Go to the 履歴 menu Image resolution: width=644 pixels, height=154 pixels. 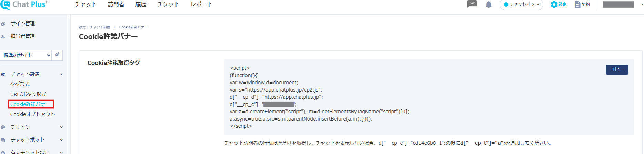(141, 4)
